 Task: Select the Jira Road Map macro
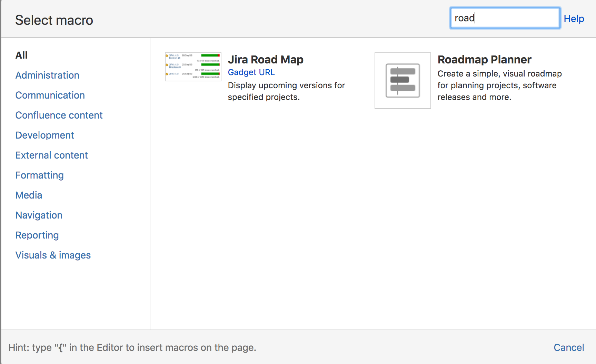point(265,59)
